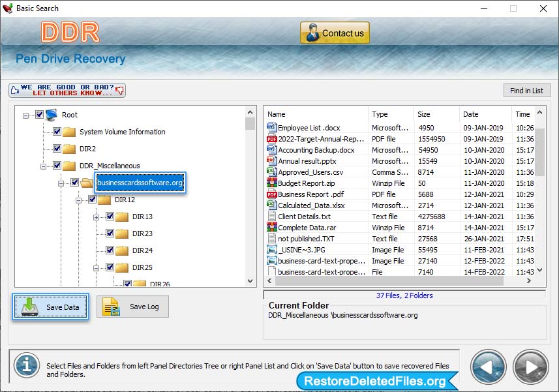Click the file list vertical scrollbar thumb

pos(539,152)
